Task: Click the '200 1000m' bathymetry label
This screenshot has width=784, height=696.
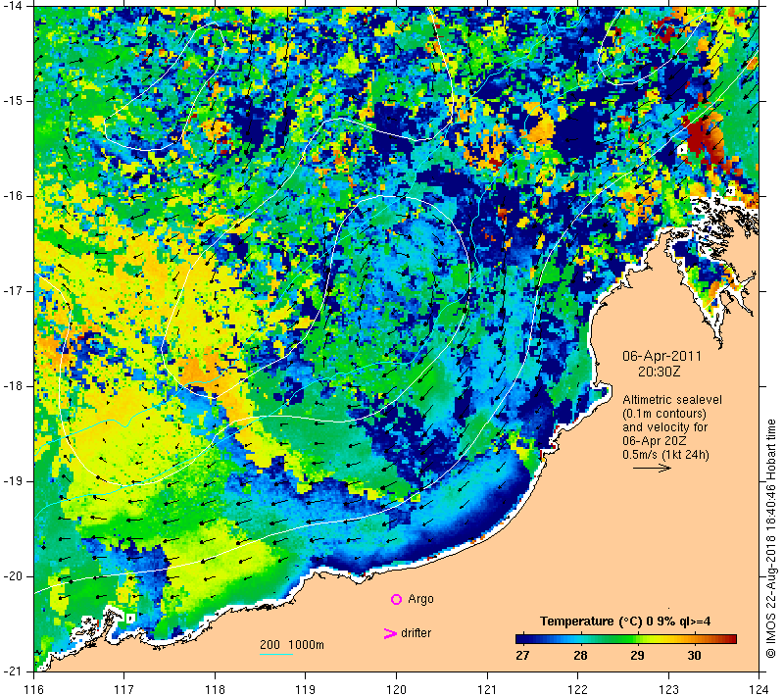Action: pos(292,644)
